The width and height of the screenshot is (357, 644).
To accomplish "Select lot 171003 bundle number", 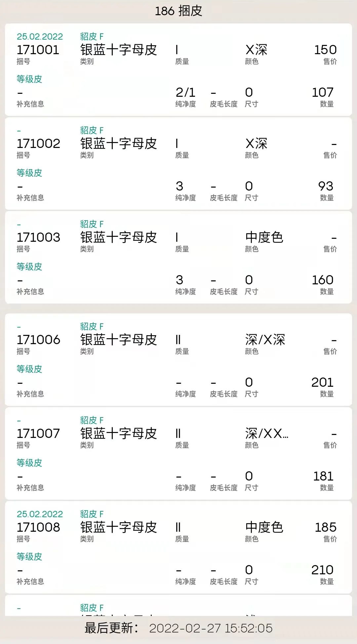I will point(38,237).
